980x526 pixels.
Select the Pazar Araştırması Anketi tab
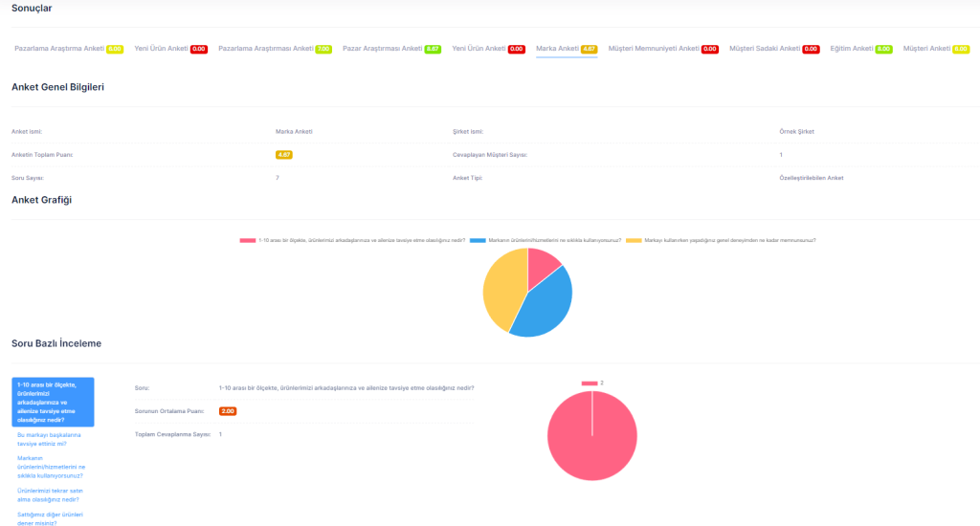point(391,49)
